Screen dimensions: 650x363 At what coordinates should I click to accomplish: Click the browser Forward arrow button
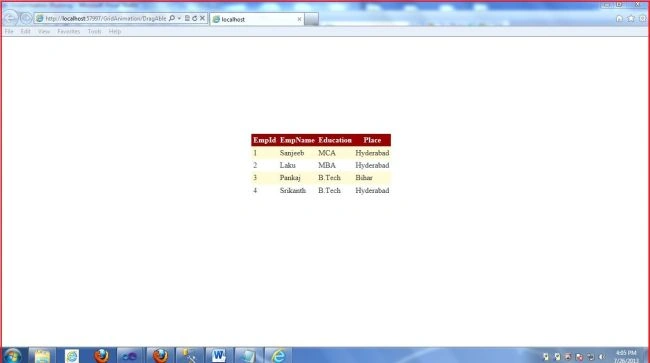point(26,18)
